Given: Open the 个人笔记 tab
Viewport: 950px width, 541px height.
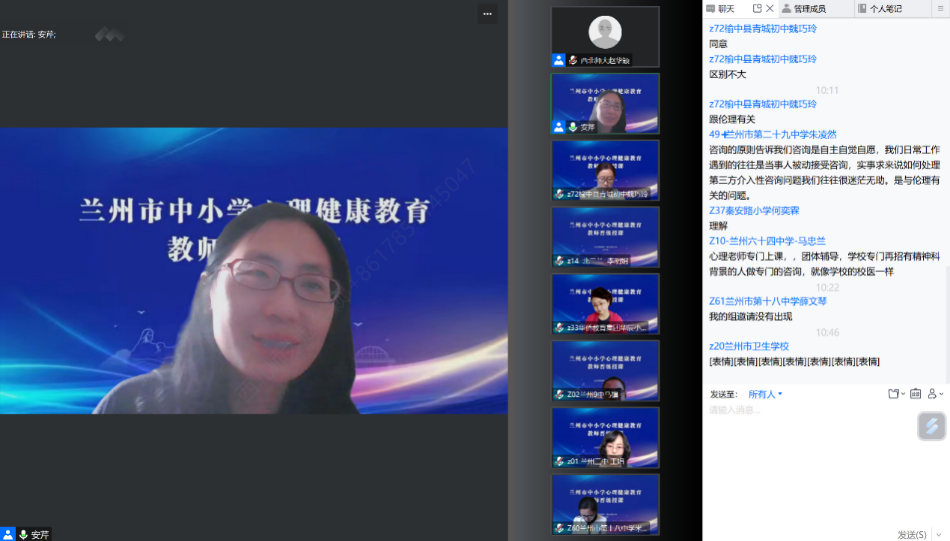Looking at the screenshot, I should [x=885, y=8].
